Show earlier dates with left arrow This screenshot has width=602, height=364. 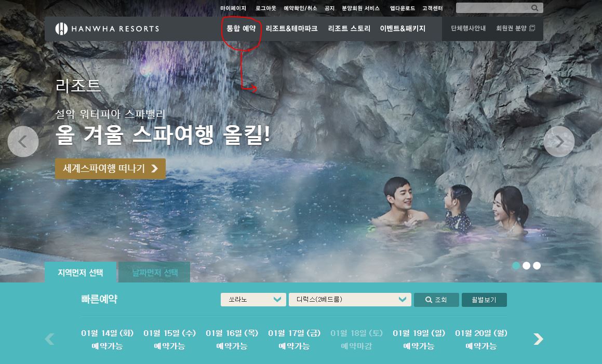click(49, 339)
